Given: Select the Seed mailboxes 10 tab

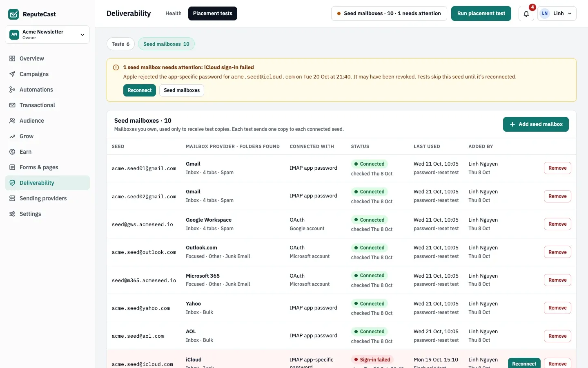Looking at the screenshot, I should click(x=166, y=44).
